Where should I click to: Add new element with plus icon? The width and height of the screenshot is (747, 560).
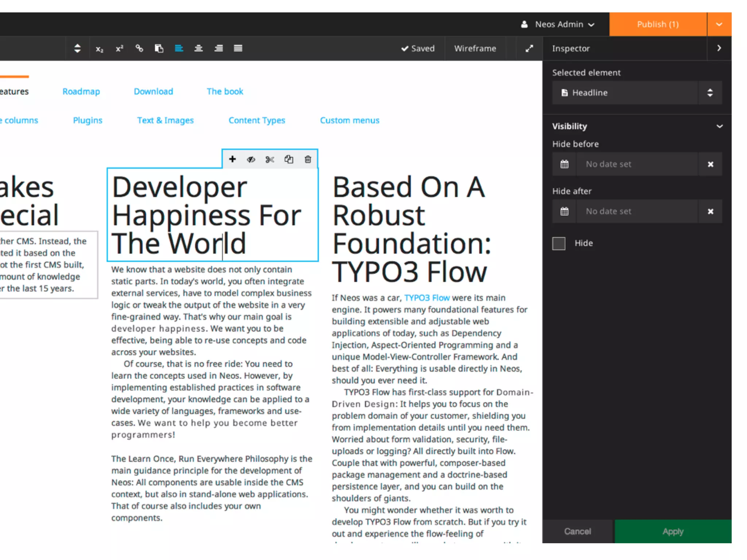(x=232, y=159)
